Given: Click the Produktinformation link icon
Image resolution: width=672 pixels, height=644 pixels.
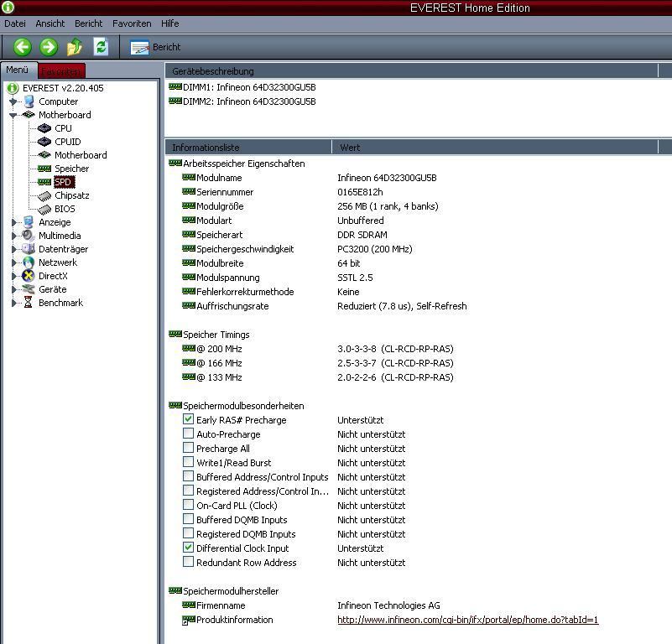Looking at the screenshot, I should [189, 620].
